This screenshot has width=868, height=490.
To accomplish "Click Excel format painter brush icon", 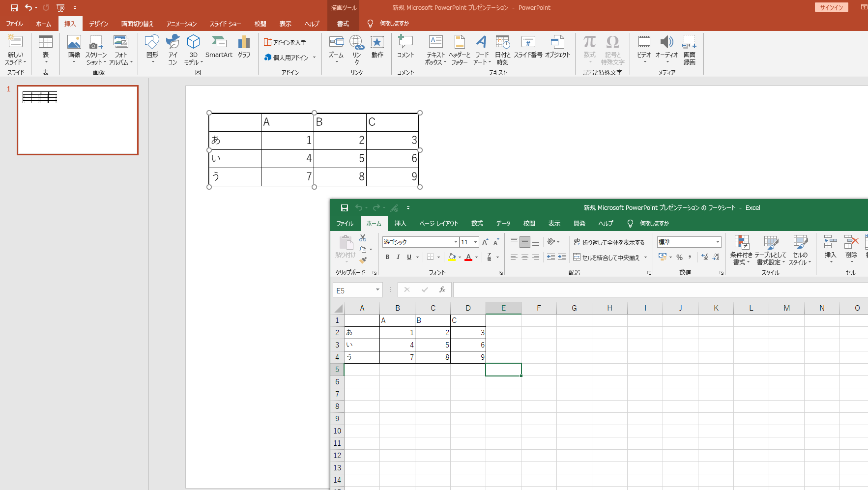I will [363, 260].
